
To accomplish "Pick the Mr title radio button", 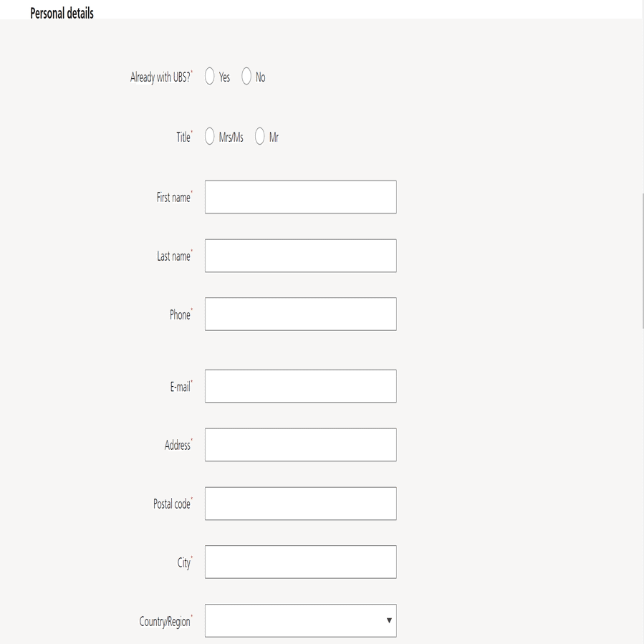I will (260, 137).
